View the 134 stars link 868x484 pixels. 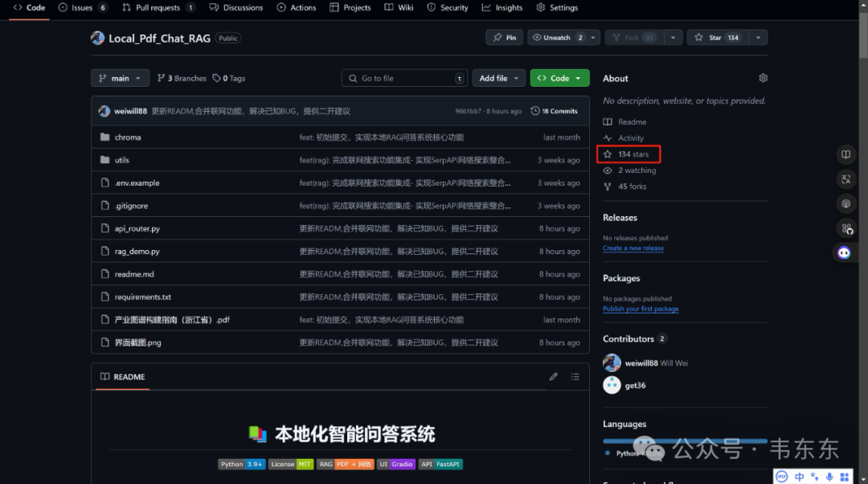tap(625, 154)
